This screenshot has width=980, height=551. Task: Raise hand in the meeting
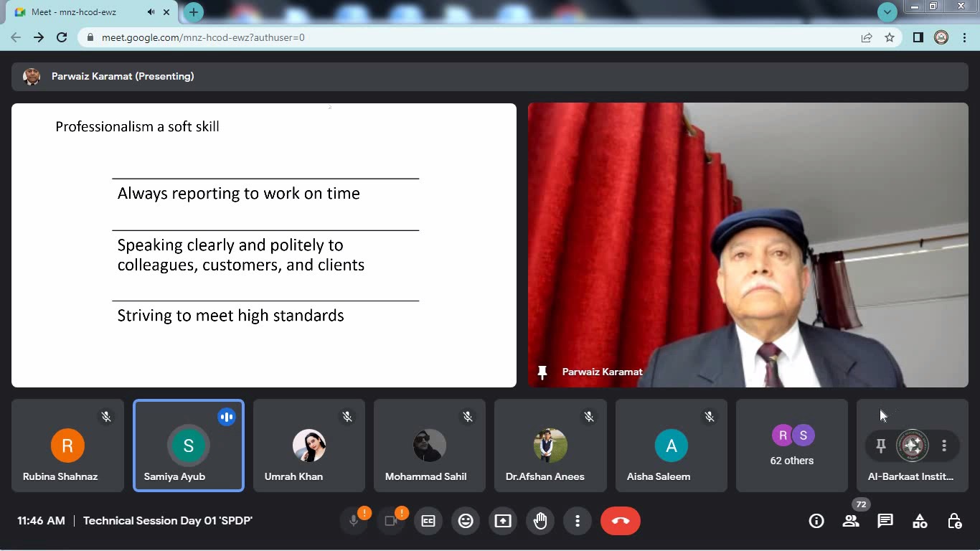[540, 521]
